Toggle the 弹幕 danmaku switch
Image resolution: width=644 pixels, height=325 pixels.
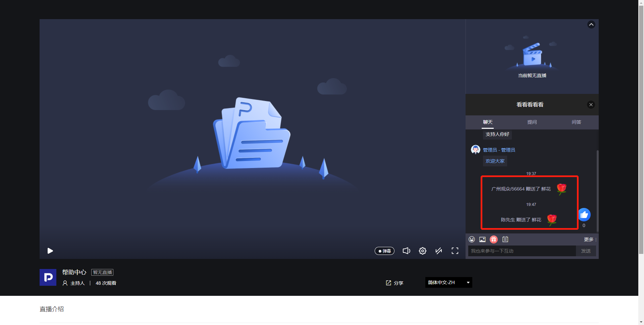384,251
